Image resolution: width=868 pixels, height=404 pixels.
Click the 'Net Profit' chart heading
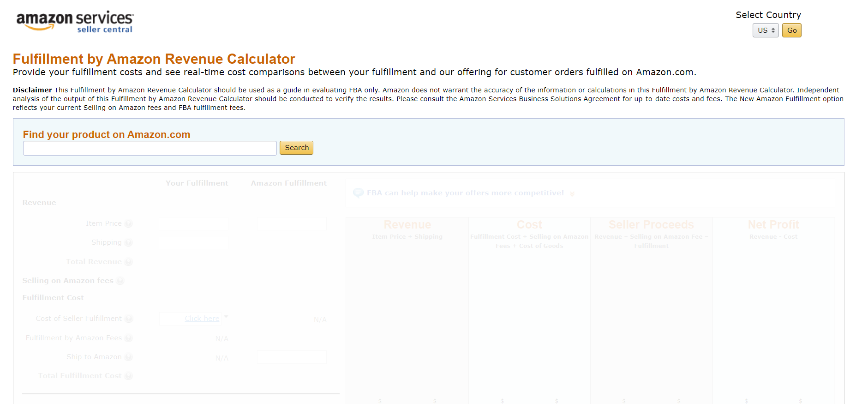(x=773, y=225)
